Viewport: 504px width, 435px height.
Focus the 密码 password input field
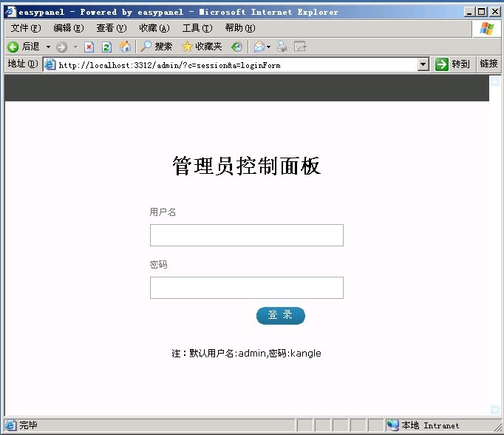[247, 288]
